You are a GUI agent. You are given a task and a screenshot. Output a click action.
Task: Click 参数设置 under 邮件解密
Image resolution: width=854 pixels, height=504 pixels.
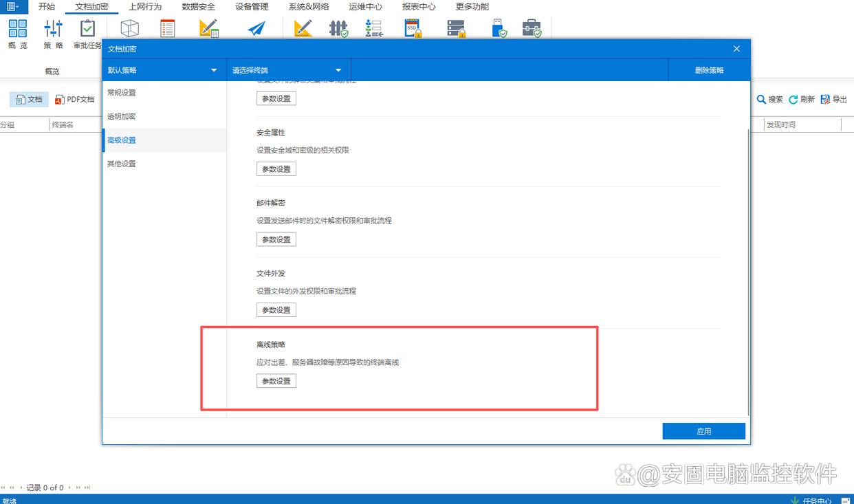276,239
